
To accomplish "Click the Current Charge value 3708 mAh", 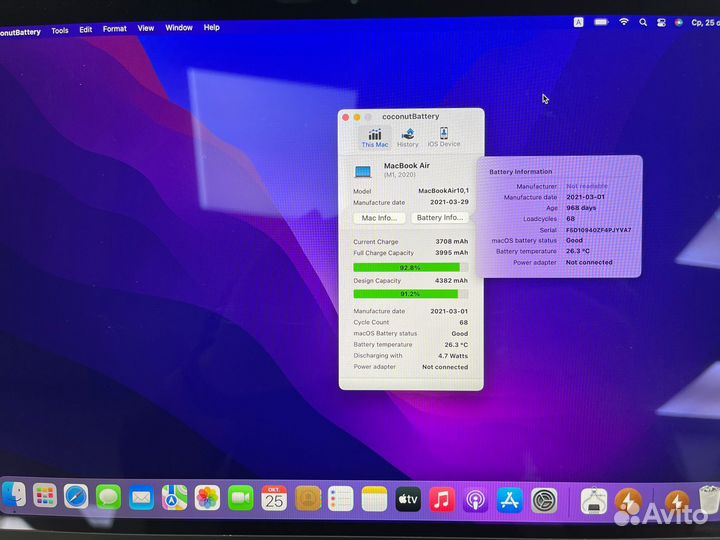I will [x=451, y=241].
